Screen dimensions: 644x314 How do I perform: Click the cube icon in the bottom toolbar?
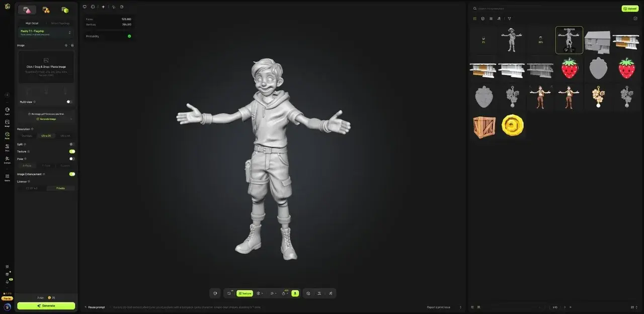tap(308, 293)
